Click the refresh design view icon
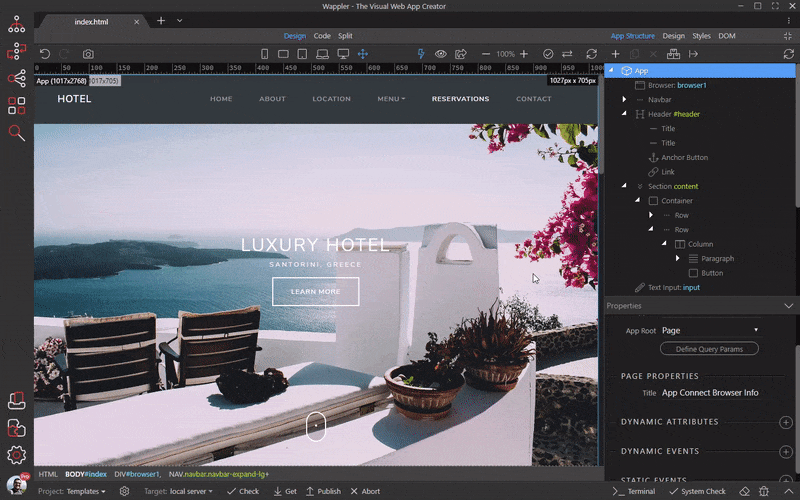Image resolution: width=800 pixels, height=500 pixels. coord(591,54)
